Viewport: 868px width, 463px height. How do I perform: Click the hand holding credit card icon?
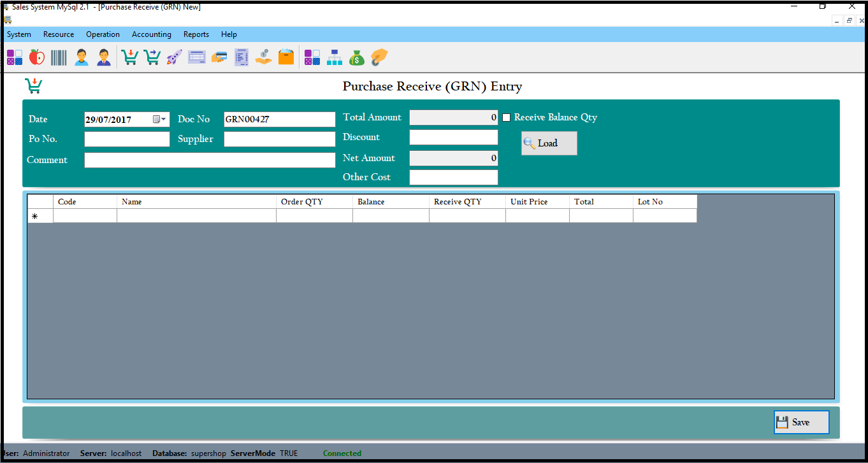(x=219, y=57)
